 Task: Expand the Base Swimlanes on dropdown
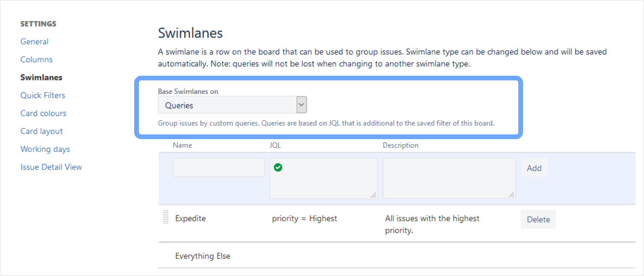point(232,105)
